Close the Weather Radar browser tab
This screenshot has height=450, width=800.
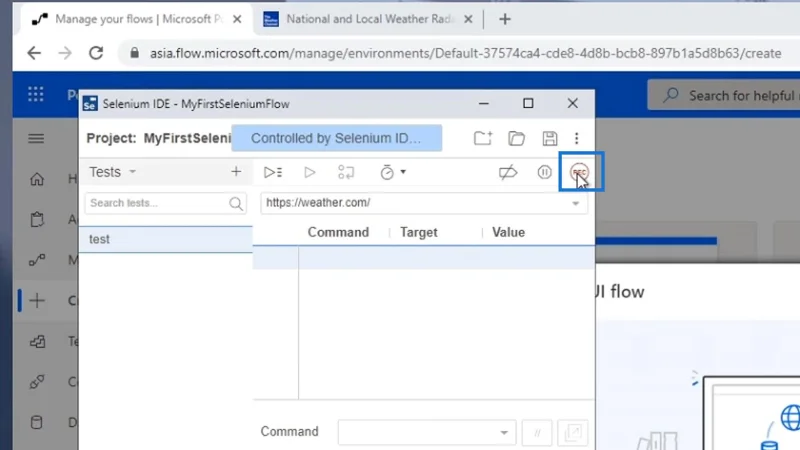click(468, 19)
